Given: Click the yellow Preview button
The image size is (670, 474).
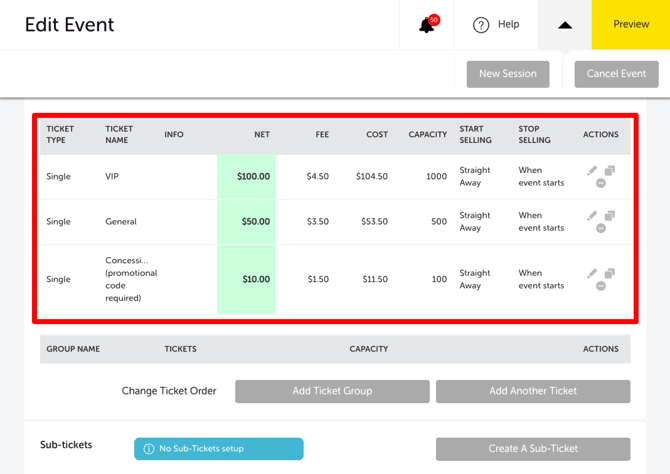Looking at the screenshot, I should click(x=631, y=24).
